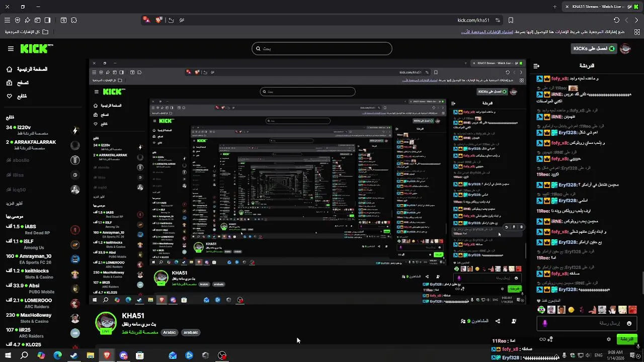Open recommended channel Amrayman_10
This screenshot has height=362, width=644.
click(x=42, y=259)
